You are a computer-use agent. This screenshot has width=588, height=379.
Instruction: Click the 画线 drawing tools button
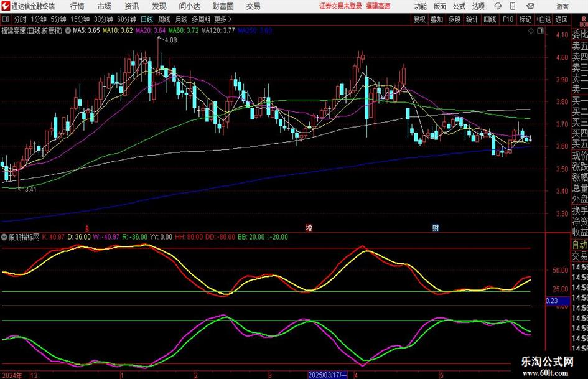coord(490,19)
